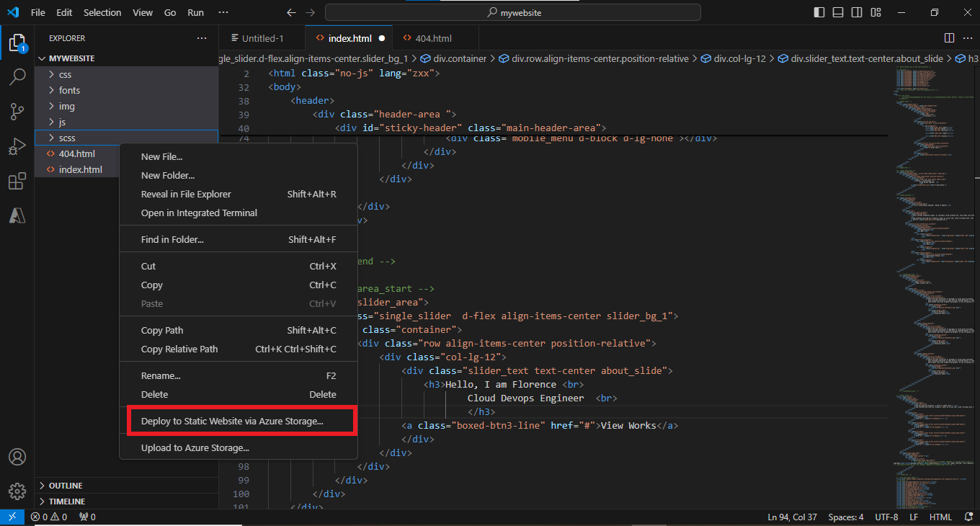This screenshot has height=526, width=980.
Task: Open the Manage gear icon
Action: point(17,491)
